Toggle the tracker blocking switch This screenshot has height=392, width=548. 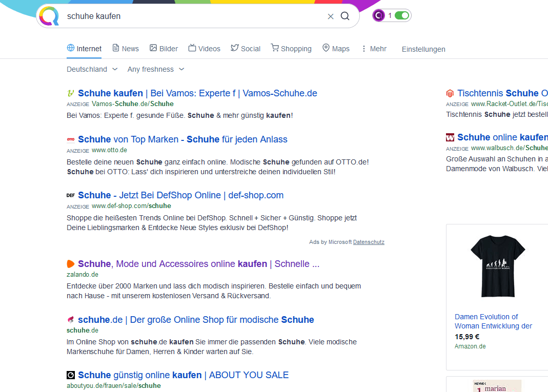pyautogui.click(x=401, y=15)
